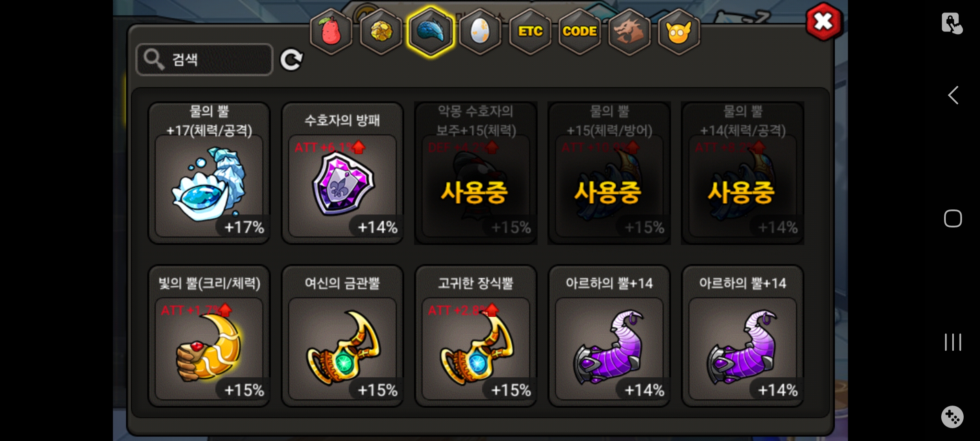
Task: Open the yellow horned mask tab
Action: [x=679, y=31]
